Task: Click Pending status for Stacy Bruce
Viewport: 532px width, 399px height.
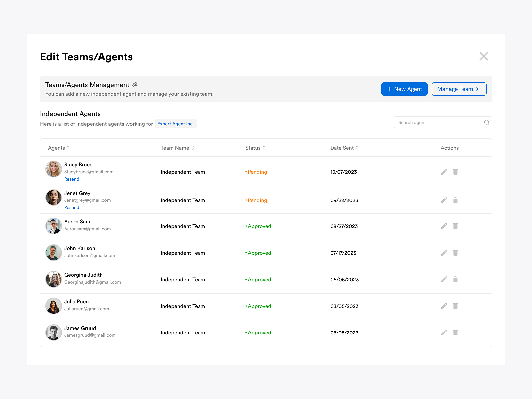Action: point(256,172)
